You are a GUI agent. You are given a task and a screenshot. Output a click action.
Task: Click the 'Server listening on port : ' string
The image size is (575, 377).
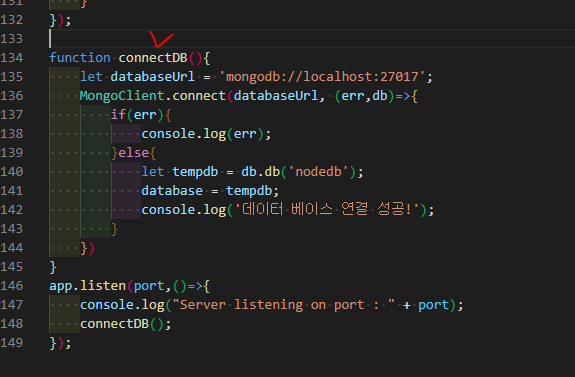tap(283, 305)
